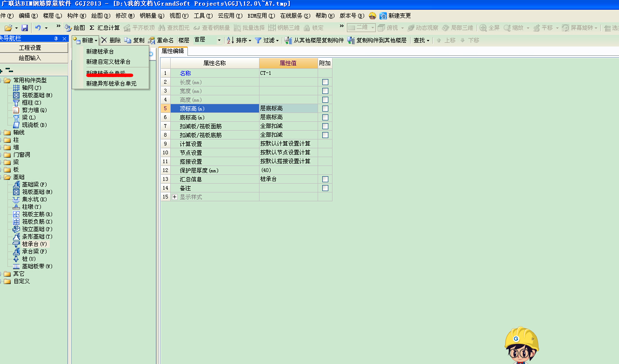Viewport: 619px width, 364px height.
Task: Choose 新建异形桩承台单元 from the menu
Action: click(110, 84)
